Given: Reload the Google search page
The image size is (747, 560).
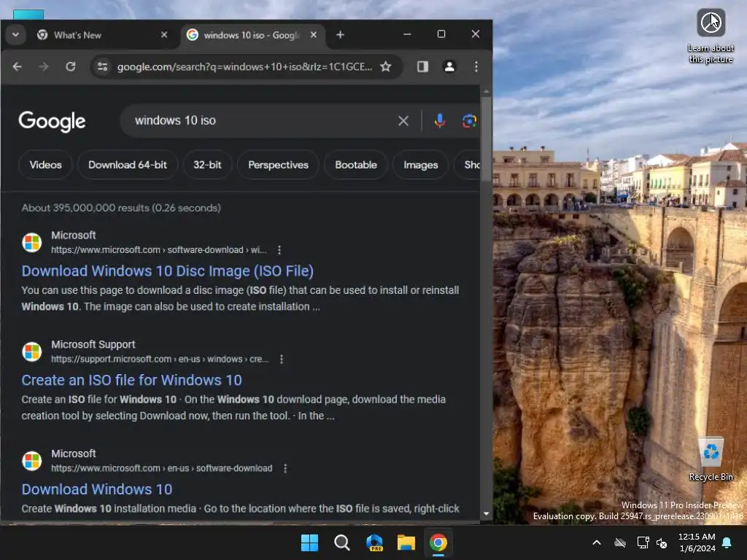Looking at the screenshot, I should 71,66.
